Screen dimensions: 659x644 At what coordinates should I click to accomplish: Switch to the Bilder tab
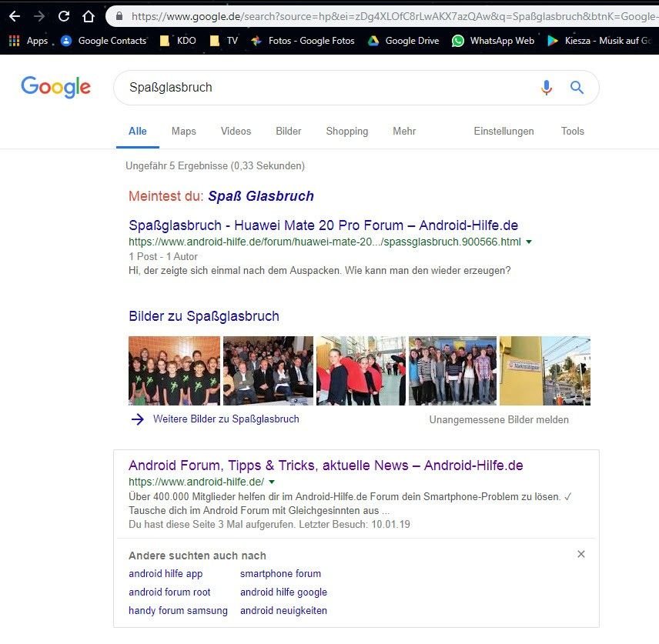tap(288, 131)
